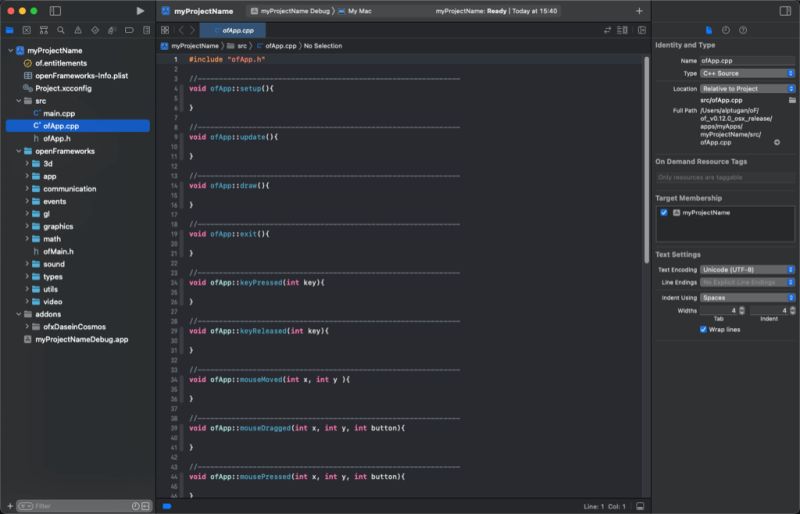Go forward with the editor forward arrow

pos(192,30)
